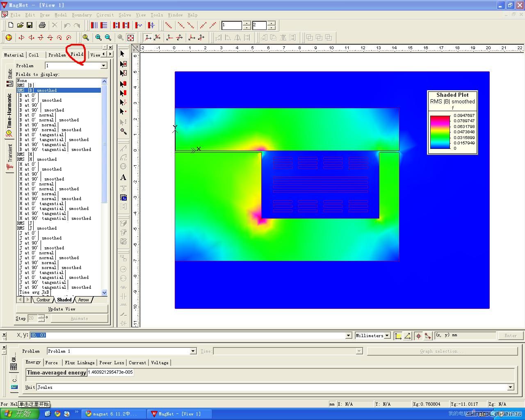
Task: Select the Static vertical tab
Action: point(9,77)
